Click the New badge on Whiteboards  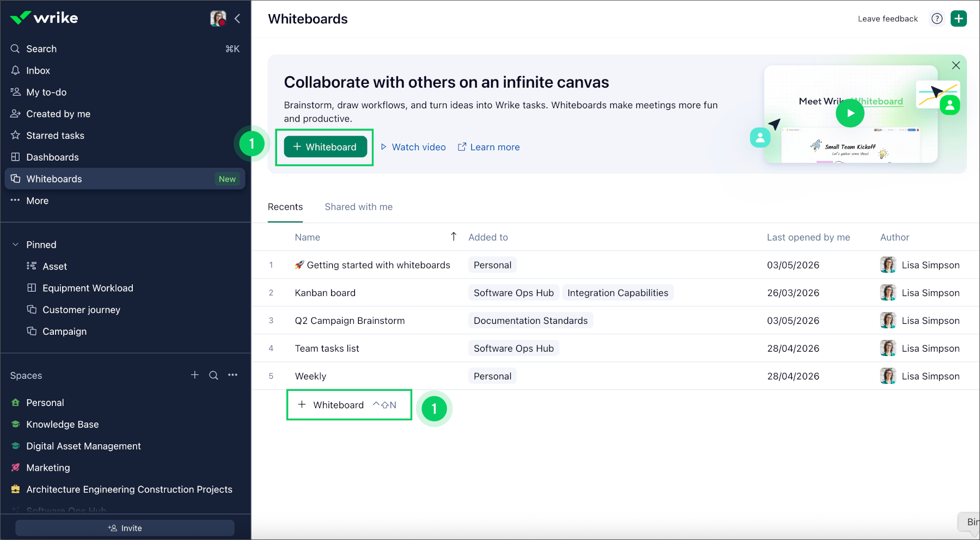[x=227, y=179]
